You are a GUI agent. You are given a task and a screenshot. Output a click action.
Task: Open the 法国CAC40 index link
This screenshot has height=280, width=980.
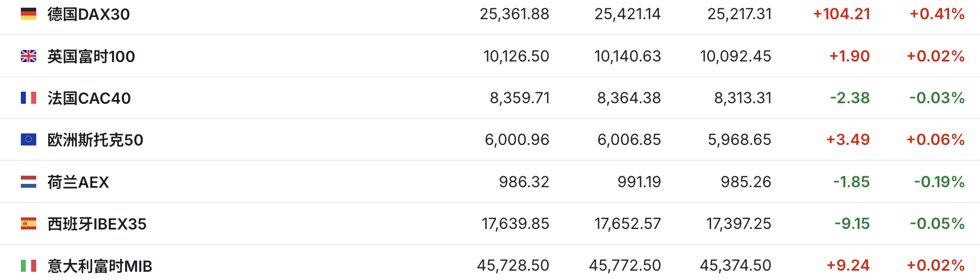[89, 98]
